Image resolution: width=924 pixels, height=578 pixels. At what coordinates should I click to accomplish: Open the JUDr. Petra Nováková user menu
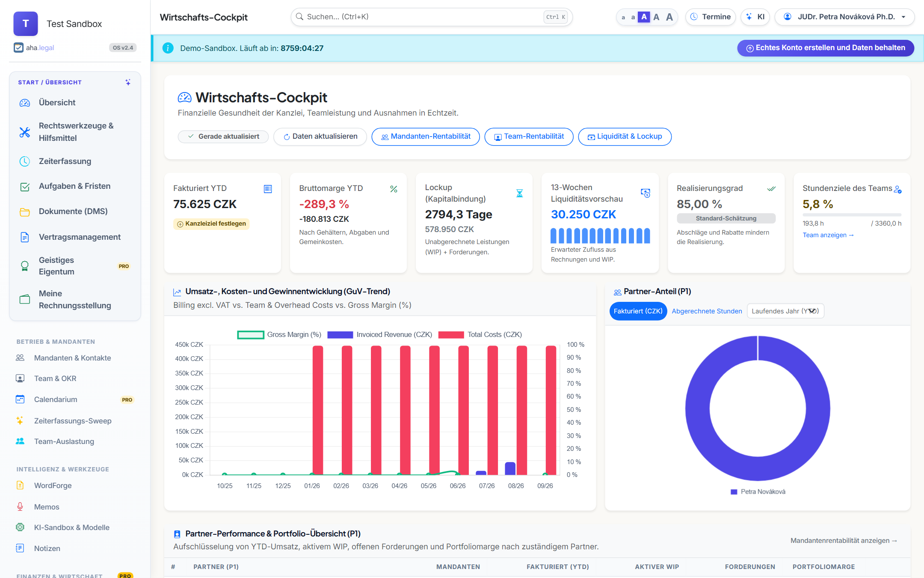(x=844, y=17)
